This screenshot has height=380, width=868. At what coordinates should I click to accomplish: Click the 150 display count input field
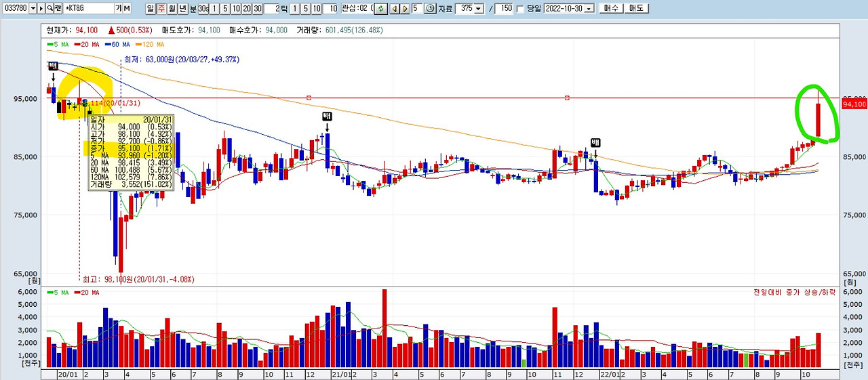(503, 8)
